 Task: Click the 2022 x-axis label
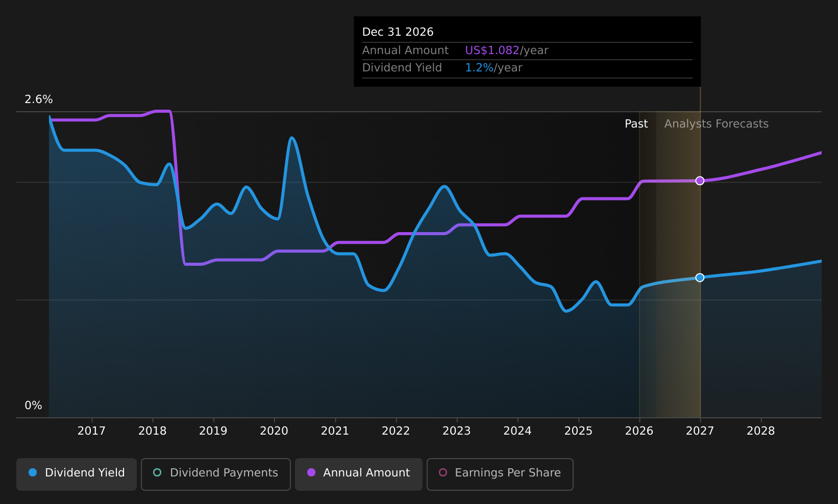pos(396,431)
